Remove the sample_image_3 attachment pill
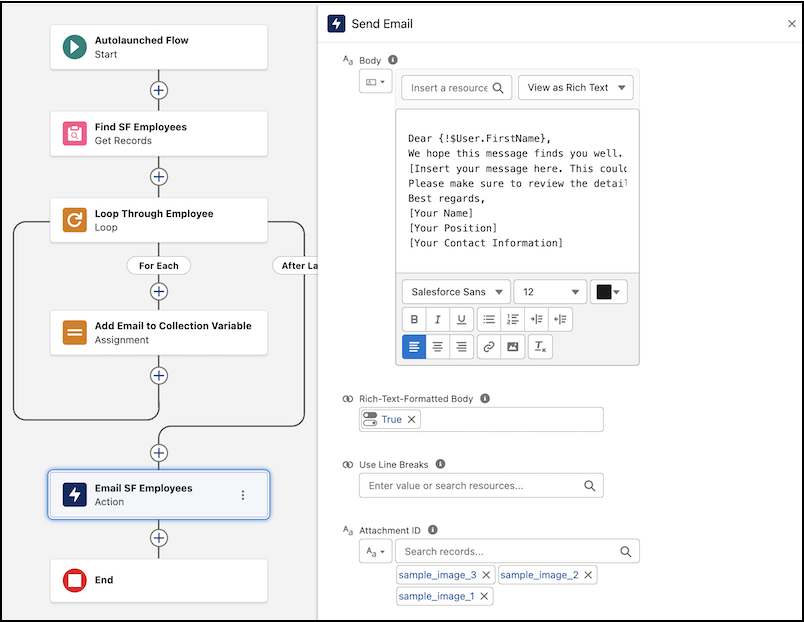This screenshot has width=804, height=622. (486, 575)
